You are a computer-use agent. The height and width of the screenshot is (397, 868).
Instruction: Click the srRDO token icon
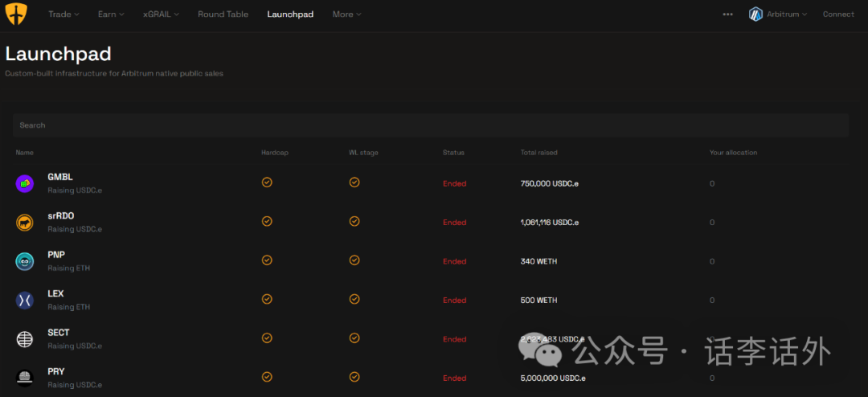[24, 223]
